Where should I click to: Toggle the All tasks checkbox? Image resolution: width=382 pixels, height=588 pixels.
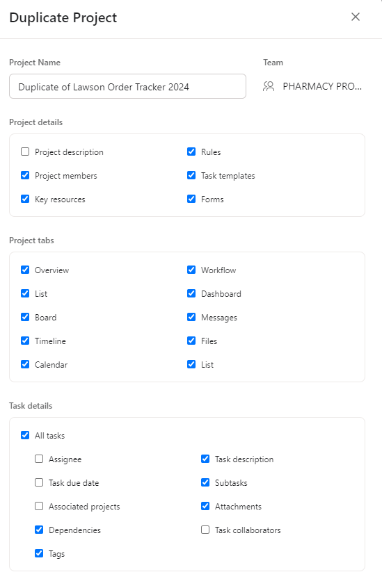click(x=25, y=435)
